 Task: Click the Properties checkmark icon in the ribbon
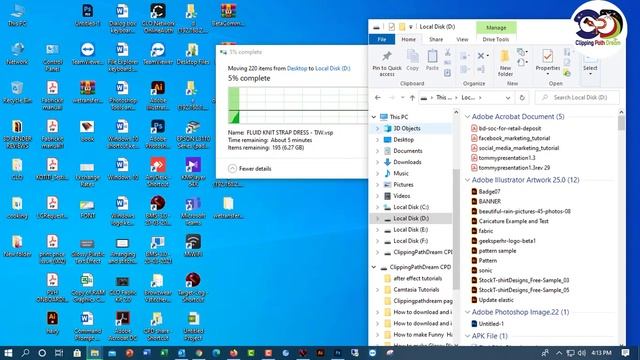click(547, 56)
